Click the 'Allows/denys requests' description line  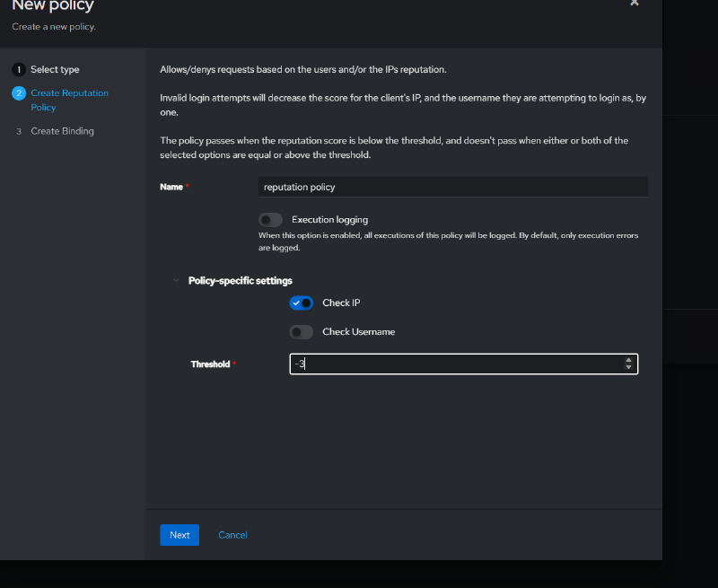pos(303,70)
